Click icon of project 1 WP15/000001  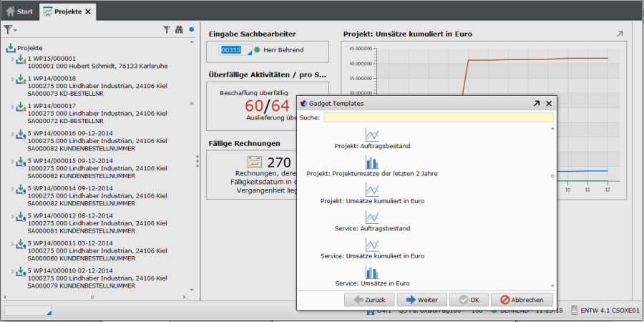tap(21, 60)
